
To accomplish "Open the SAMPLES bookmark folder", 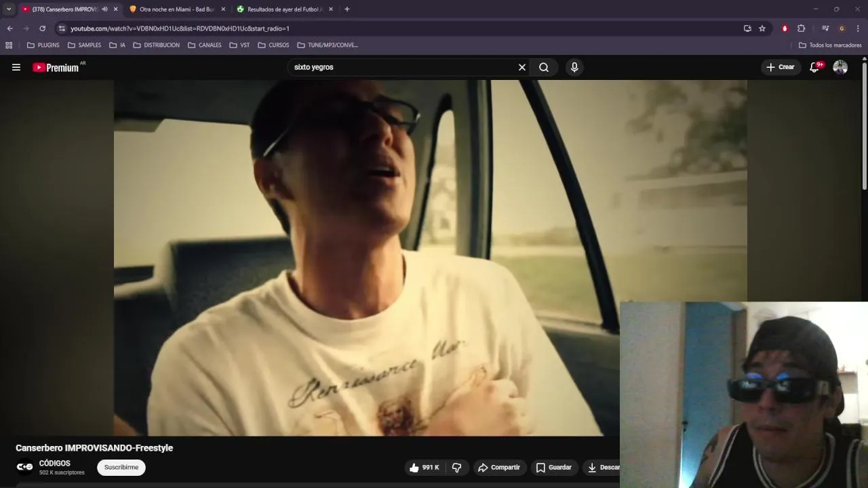I will coord(85,45).
